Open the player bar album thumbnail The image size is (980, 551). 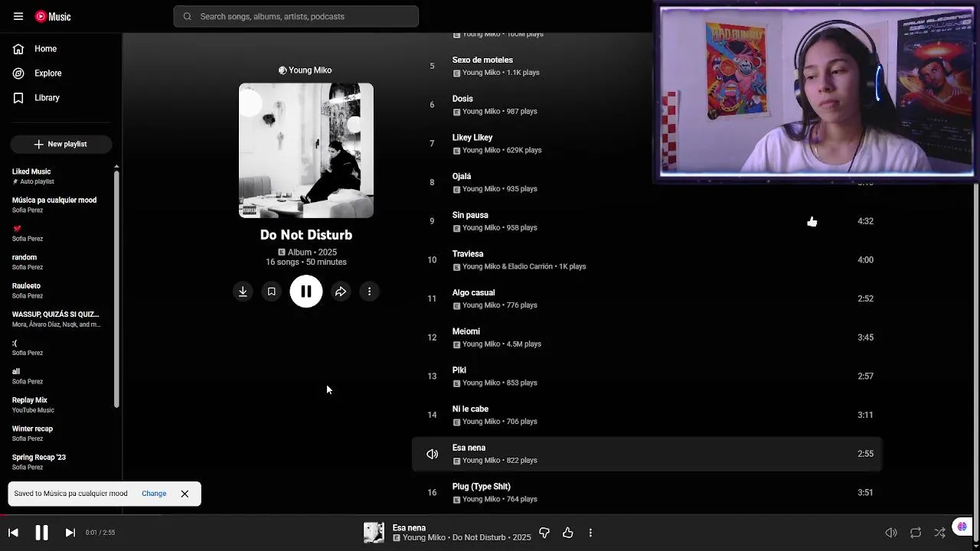[374, 533]
